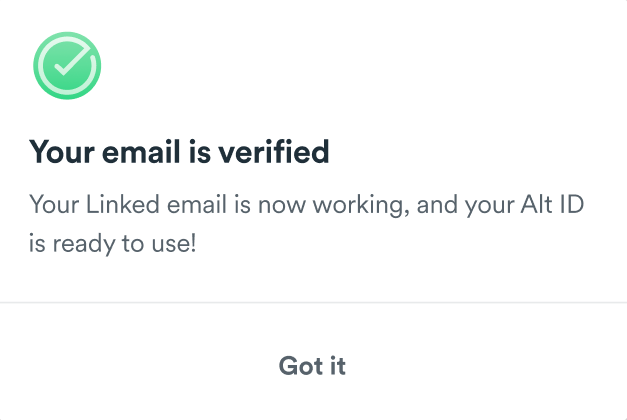Click "is ready to use!" text line
Viewport: 627px width, 420px height.
[113, 242]
